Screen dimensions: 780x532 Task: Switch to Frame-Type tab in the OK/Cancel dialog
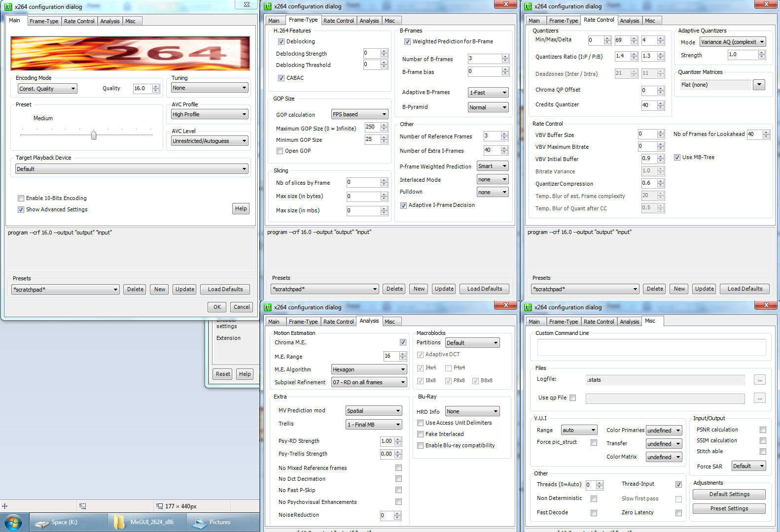pyautogui.click(x=44, y=21)
